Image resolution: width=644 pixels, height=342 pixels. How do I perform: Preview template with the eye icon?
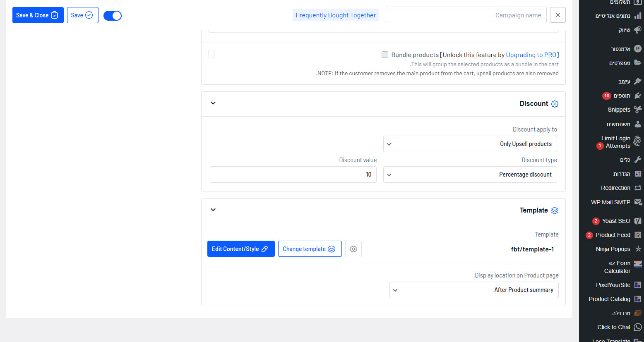pos(353,249)
